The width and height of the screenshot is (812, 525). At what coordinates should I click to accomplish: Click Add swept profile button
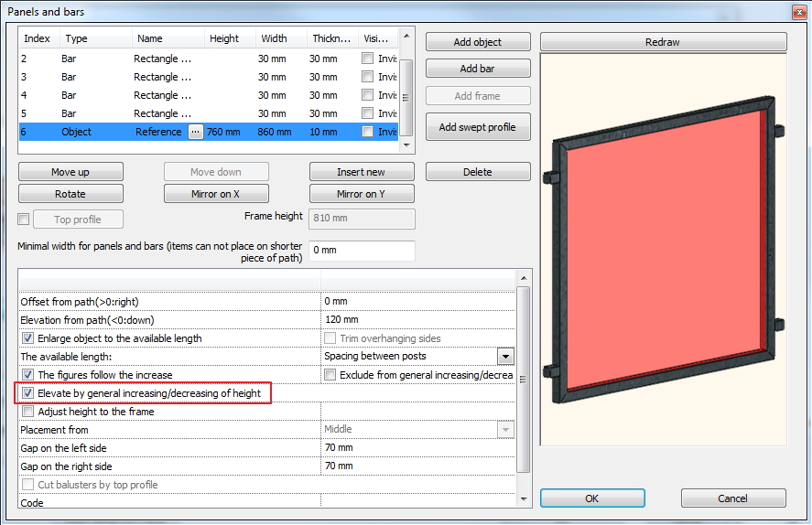[478, 127]
